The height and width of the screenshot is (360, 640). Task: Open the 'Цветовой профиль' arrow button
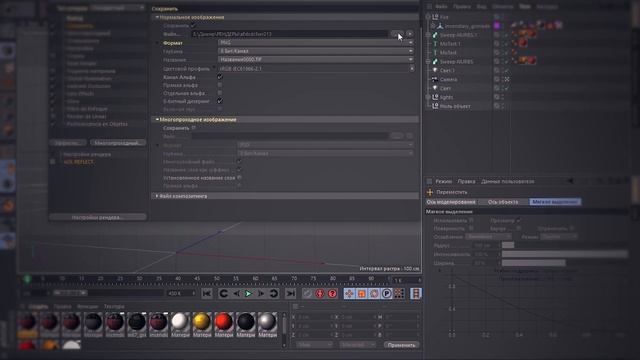pyautogui.click(x=411, y=69)
